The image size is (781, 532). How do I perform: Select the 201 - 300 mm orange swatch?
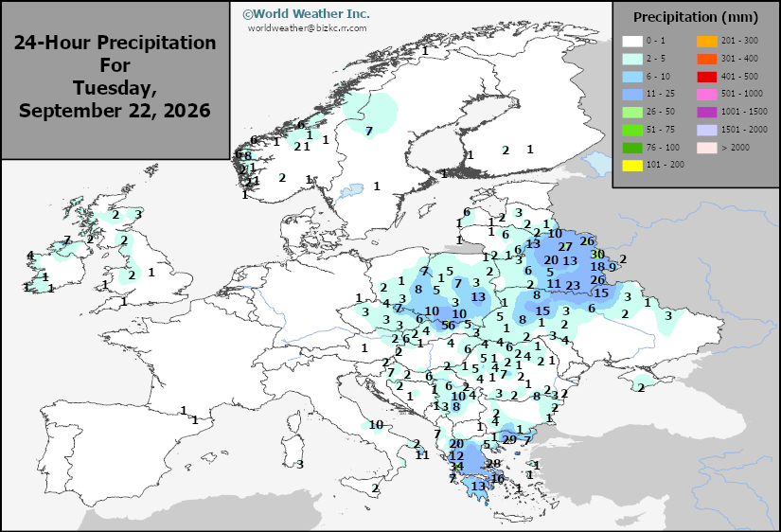[x=707, y=41]
